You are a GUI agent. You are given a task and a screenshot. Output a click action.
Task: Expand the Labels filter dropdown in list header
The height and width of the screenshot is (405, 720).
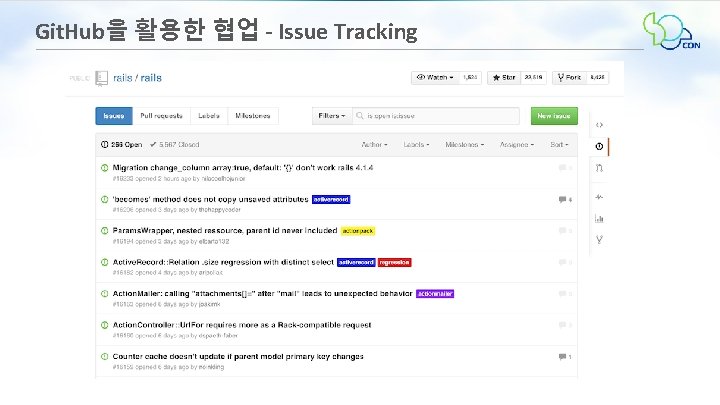tap(416, 145)
